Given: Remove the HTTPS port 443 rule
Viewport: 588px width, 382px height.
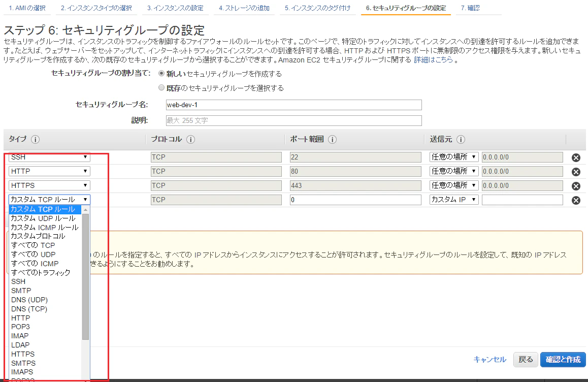Looking at the screenshot, I should point(576,186).
